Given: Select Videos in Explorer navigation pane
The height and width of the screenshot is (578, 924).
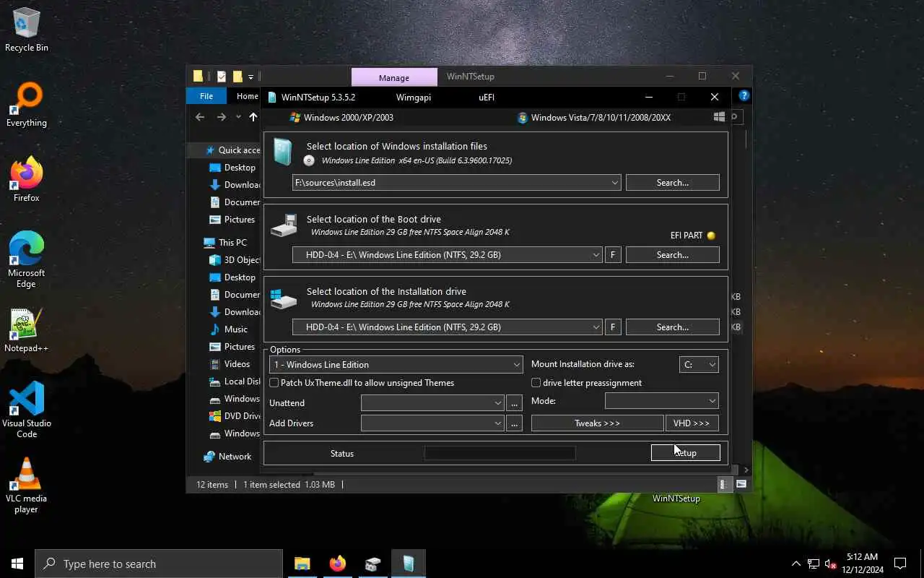Looking at the screenshot, I should click(237, 364).
